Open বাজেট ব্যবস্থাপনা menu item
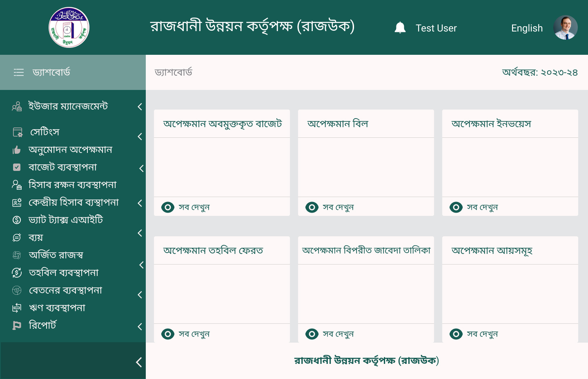Image resolution: width=588 pixels, height=379 pixels. click(x=62, y=167)
